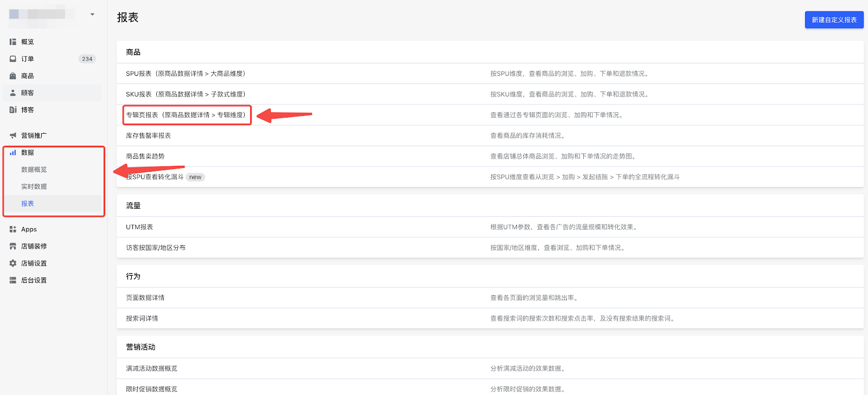Click the 数据 bar chart icon
This screenshot has width=868, height=395.
[12, 153]
